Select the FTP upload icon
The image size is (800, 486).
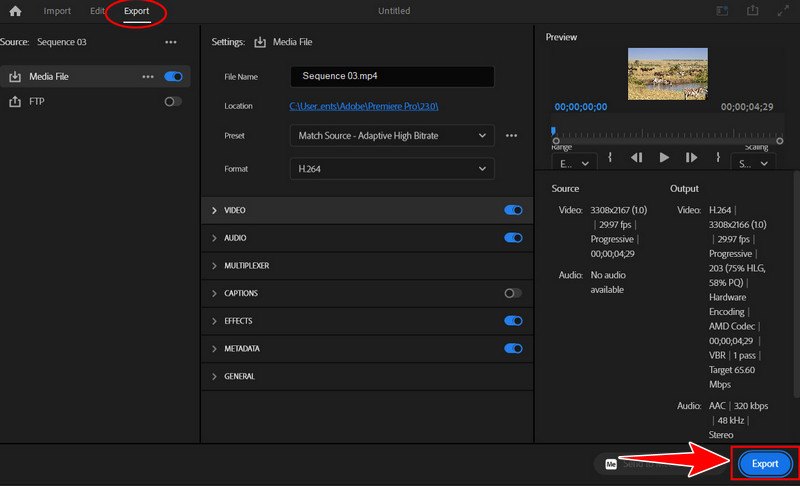(15, 101)
